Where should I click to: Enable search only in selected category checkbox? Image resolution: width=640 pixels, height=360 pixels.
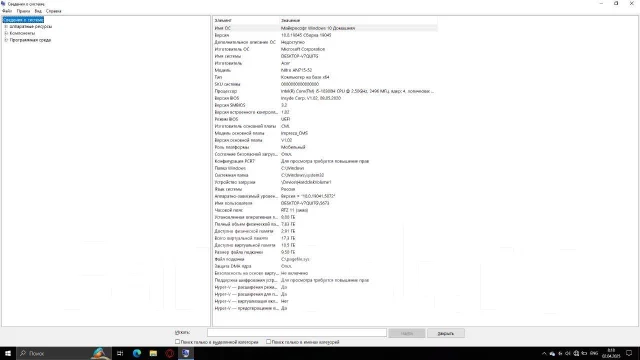point(177,342)
